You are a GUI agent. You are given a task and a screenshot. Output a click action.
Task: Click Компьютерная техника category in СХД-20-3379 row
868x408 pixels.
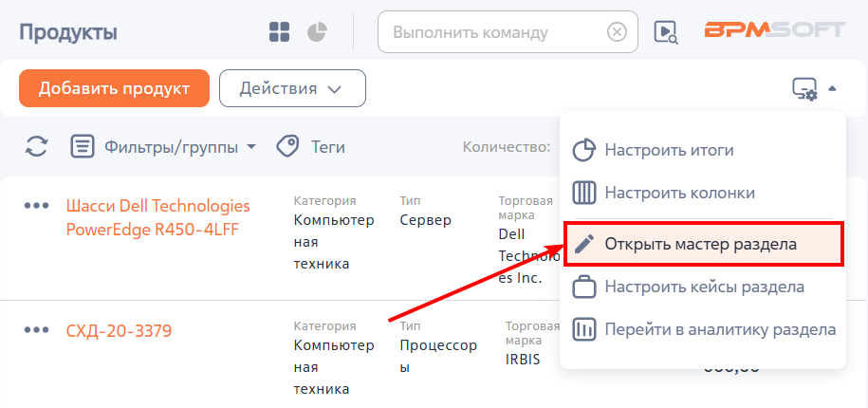click(x=334, y=367)
